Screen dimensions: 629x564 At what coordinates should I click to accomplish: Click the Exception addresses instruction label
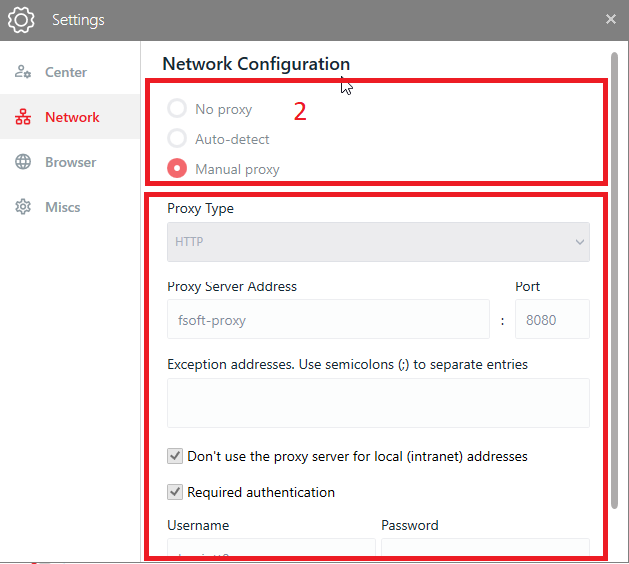[347, 364]
